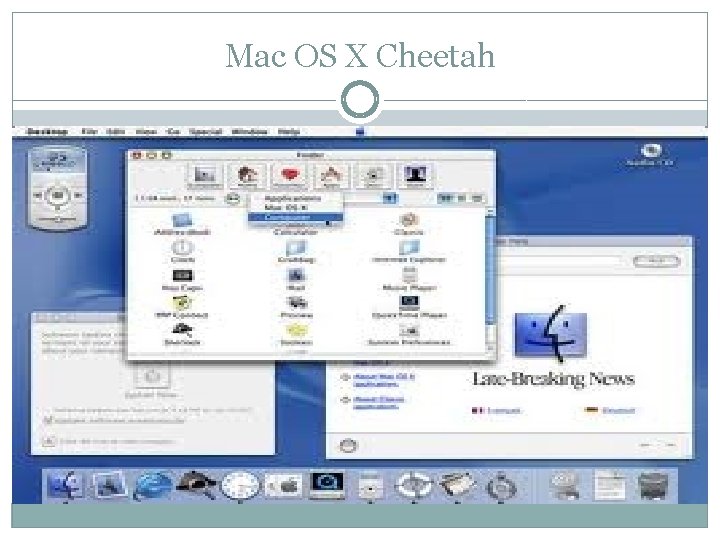Viewport: 720px width, 540px height.
Task: Open the Mac OS X disk desktop icon
Action: pos(650,155)
